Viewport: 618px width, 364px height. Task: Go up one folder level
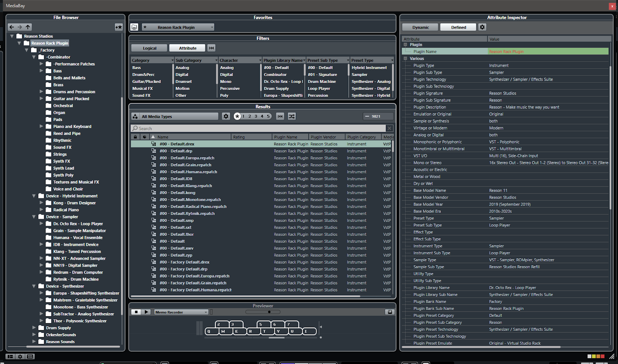(28, 27)
